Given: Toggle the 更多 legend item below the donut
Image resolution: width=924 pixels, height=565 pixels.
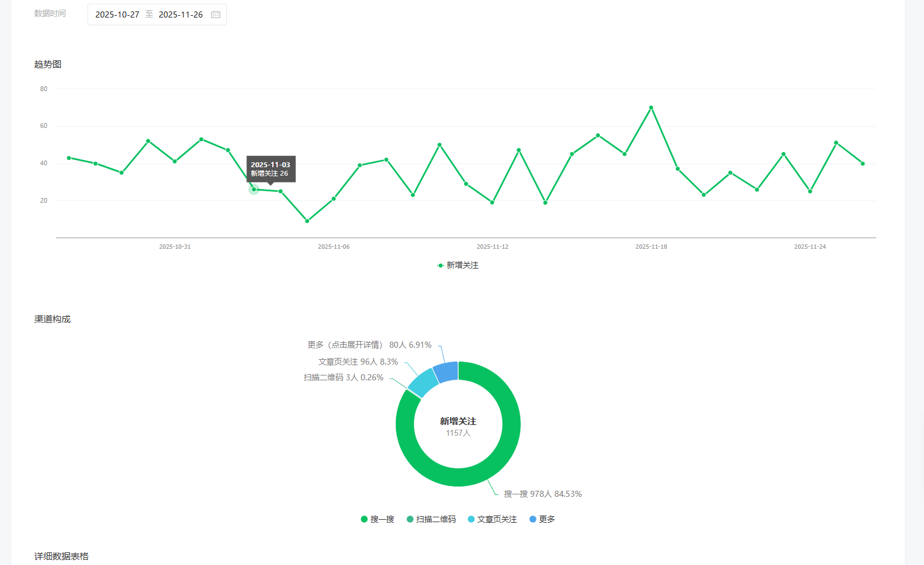Looking at the screenshot, I should [542, 519].
